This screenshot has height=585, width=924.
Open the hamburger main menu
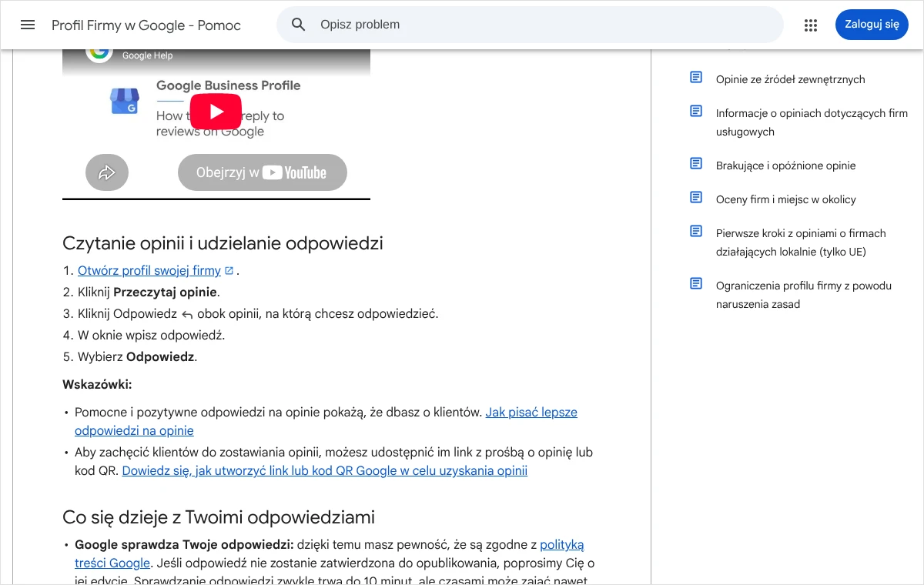pos(28,25)
